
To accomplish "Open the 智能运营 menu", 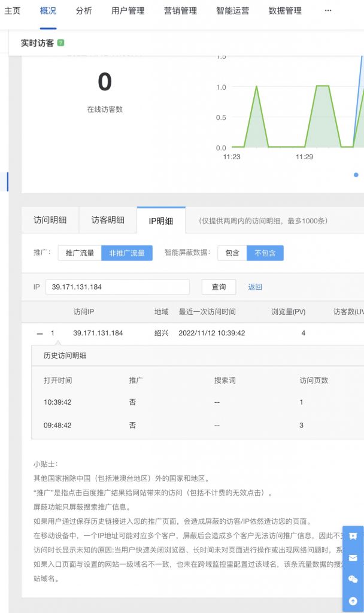I will [x=233, y=11].
